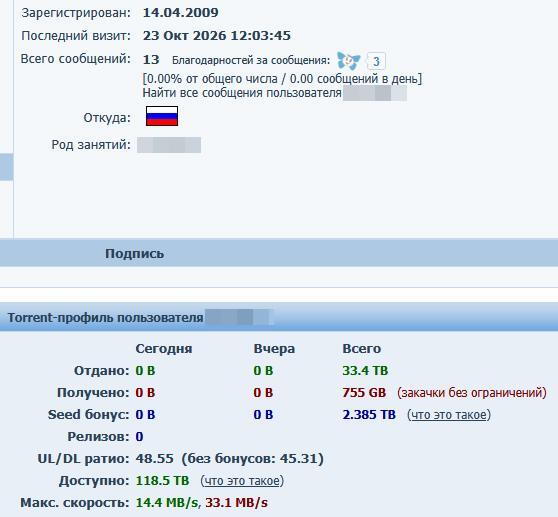Viewport: 558px width, 517px height.
Task: Click max upload speed 14.4 MB/s
Action: (167, 503)
